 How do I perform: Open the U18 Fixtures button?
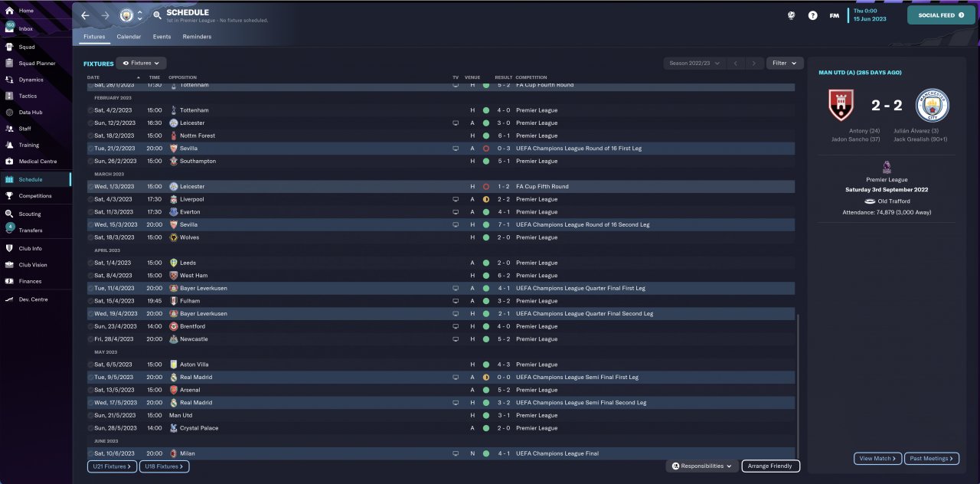(x=164, y=466)
